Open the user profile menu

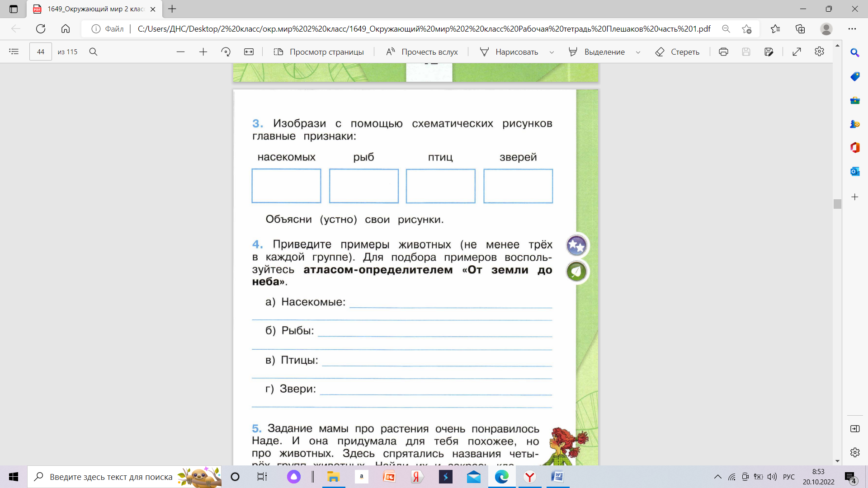click(826, 29)
